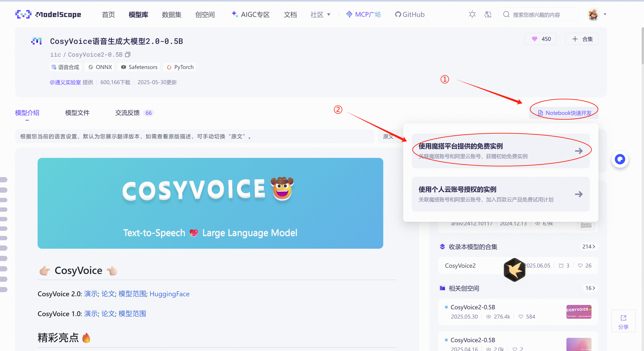The width and height of the screenshot is (644, 351).
Task: Focus the search field 搜索您感兴趣的内容
Action: pos(538,14)
